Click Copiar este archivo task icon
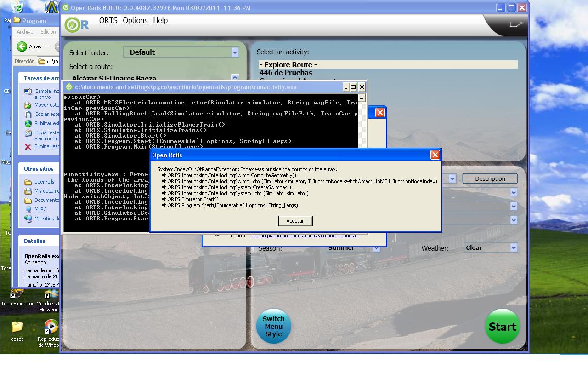 [x=28, y=114]
